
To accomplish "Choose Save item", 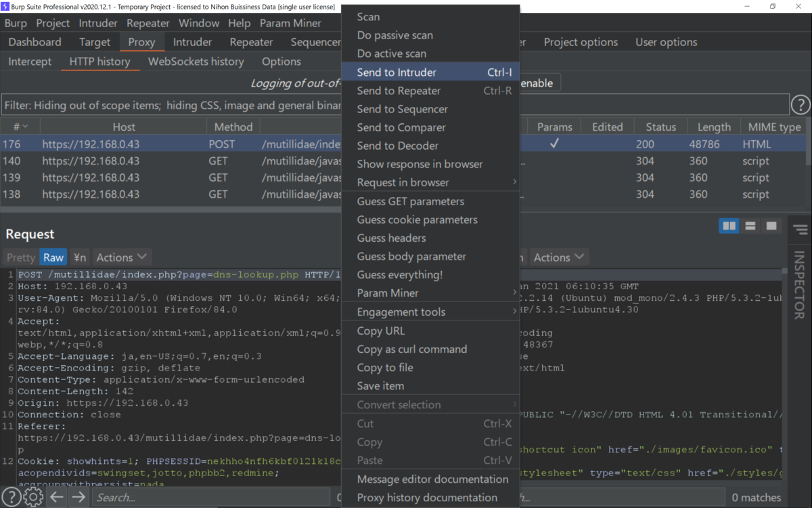I will point(430,385).
